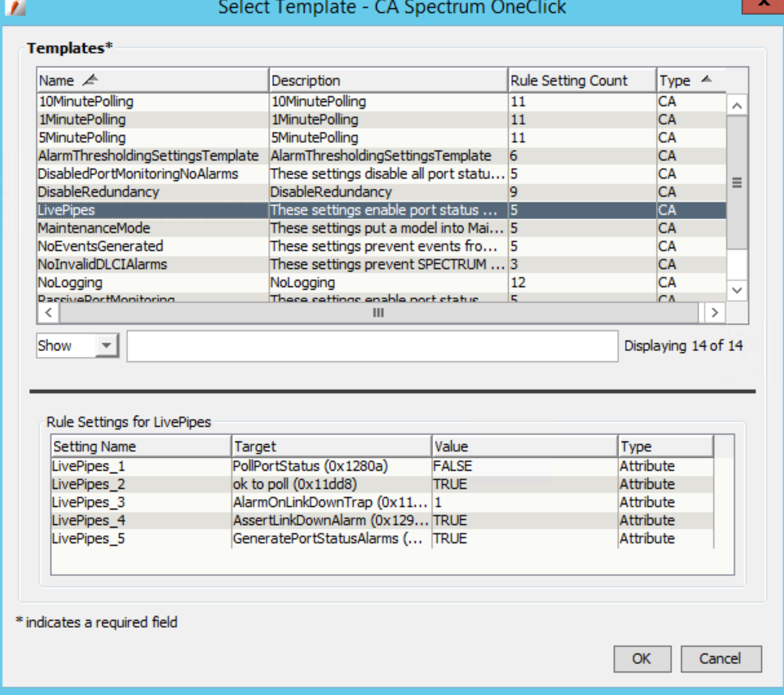Open the Show filter dropdown
Viewport: 784px width, 695px height.
[x=106, y=345]
